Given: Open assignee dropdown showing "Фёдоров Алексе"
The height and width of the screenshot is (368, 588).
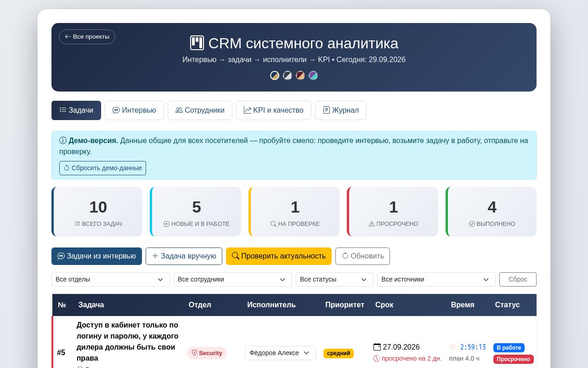Looking at the screenshot, I should pos(281,353).
